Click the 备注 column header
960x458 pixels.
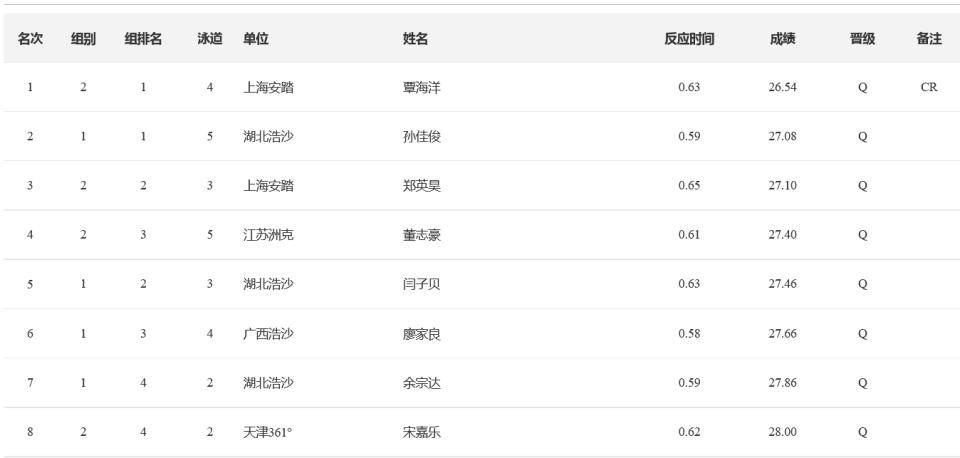point(929,39)
